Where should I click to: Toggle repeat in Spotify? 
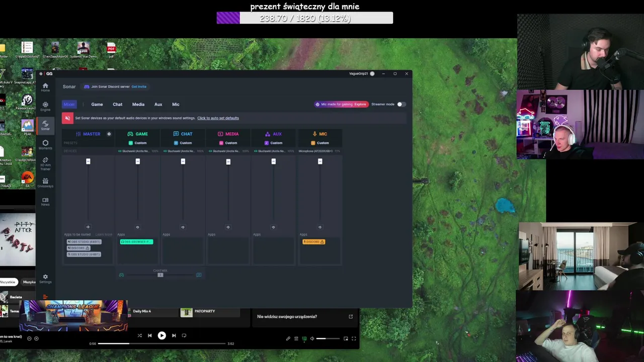[184, 335]
